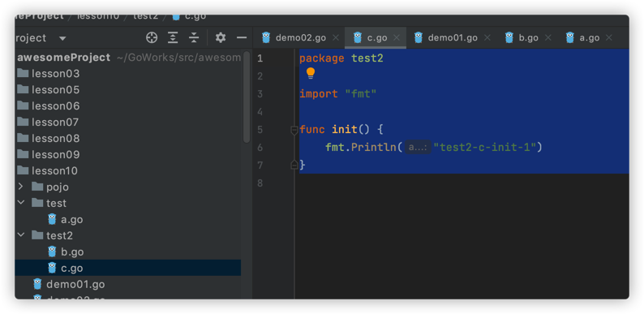Select demo01.go in the project tree
This screenshot has height=314, width=644.
point(127,284)
